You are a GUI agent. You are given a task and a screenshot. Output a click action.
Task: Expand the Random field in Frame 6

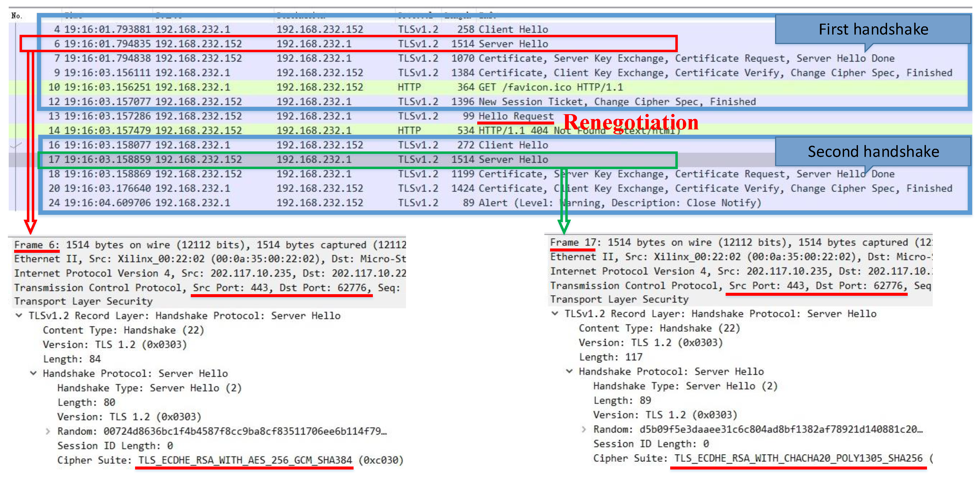tap(48, 431)
